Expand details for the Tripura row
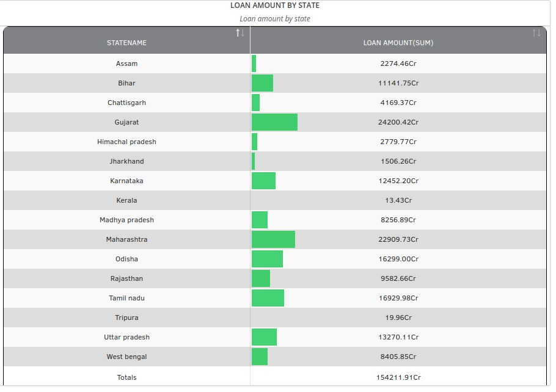 (x=126, y=318)
